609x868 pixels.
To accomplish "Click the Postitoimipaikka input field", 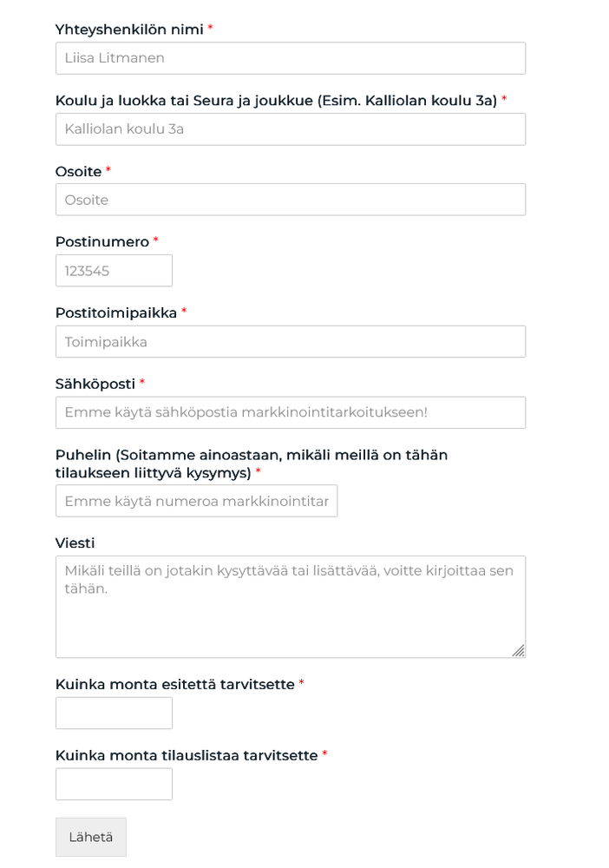I will 290,342.
